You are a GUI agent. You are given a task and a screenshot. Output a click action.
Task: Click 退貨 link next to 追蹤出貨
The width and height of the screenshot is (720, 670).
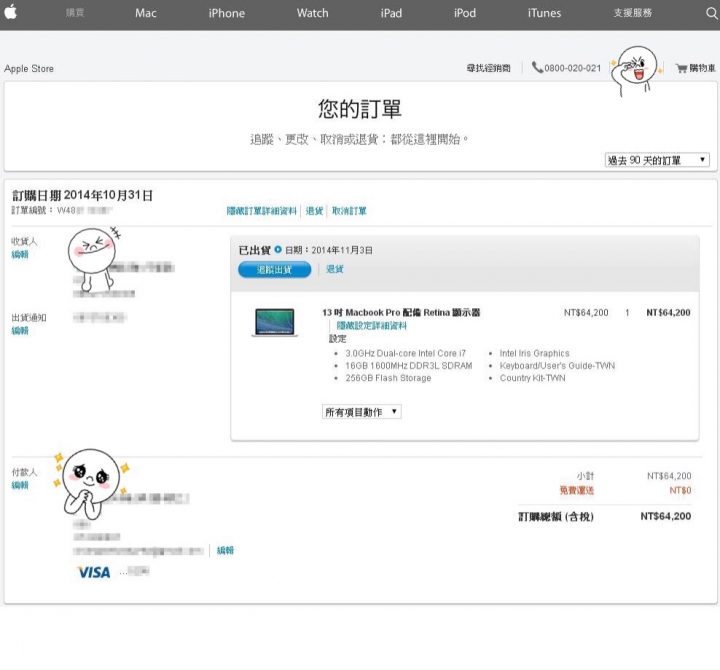335,269
